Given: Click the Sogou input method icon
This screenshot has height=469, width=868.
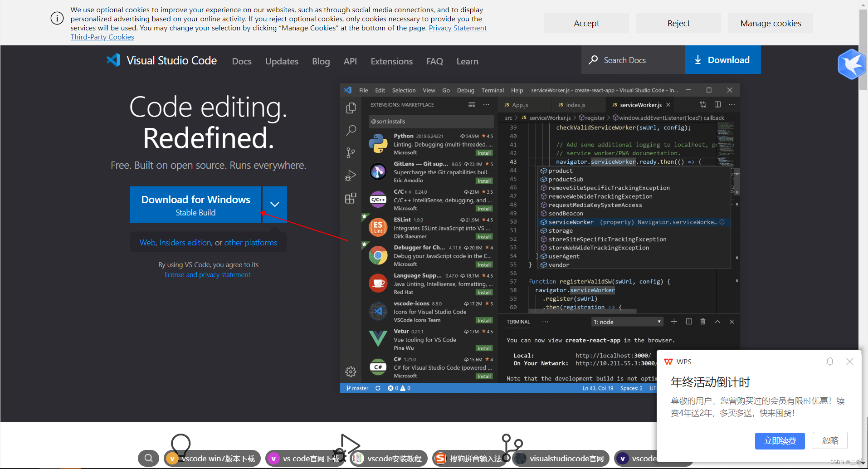Looking at the screenshot, I should [x=440, y=459].
